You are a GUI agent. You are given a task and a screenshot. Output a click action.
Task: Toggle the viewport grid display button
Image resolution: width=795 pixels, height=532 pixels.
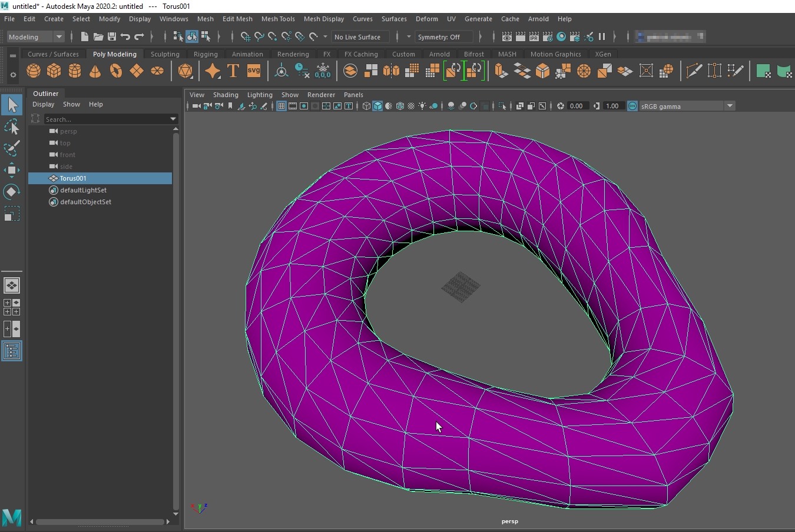click(281, 106)
